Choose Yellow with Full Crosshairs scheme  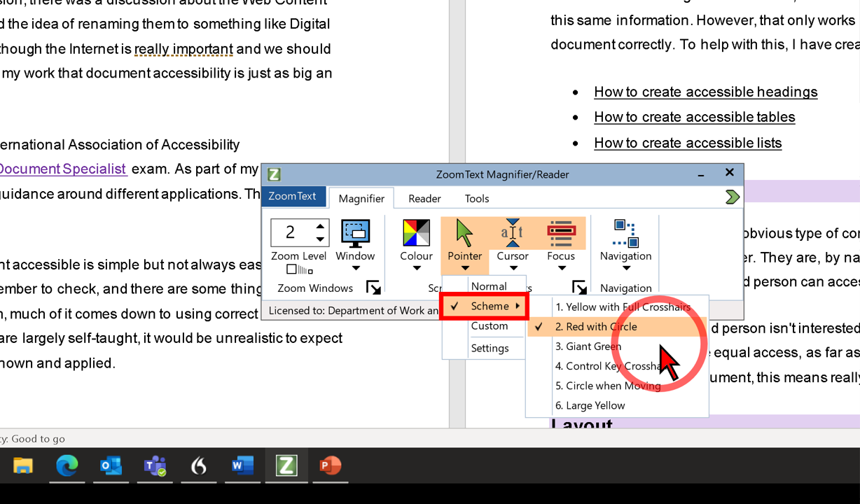617,307
